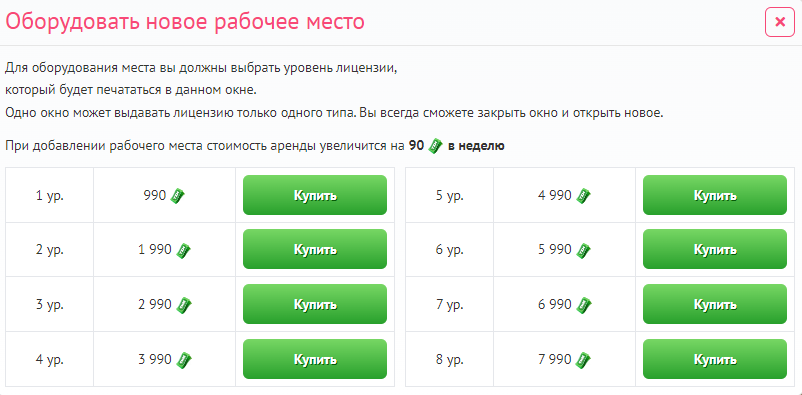Viewport: 802px width, 395px height.
Task: Buy the 5 ур. workplace for 4 990
Action: click(715, 195)
